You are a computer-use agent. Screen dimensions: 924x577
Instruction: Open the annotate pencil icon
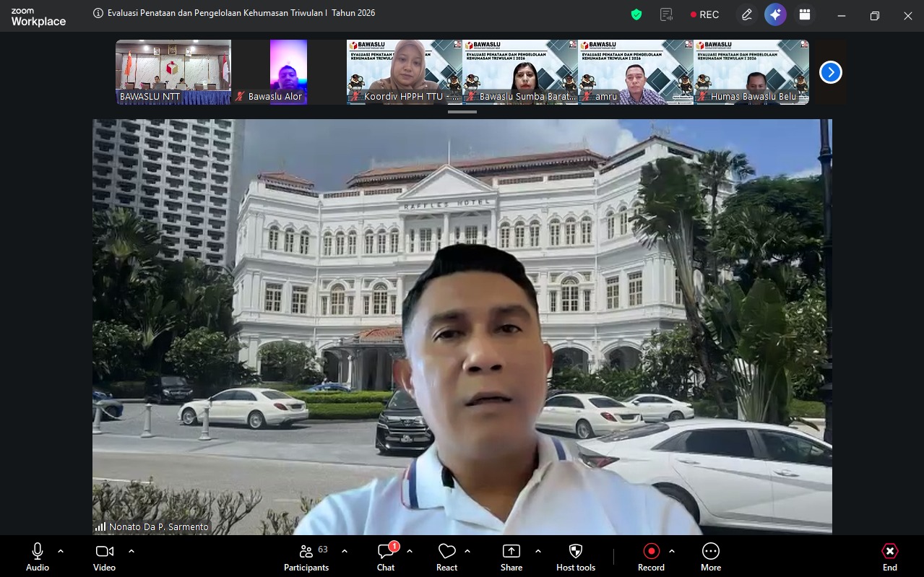click(x=746, y=15)
